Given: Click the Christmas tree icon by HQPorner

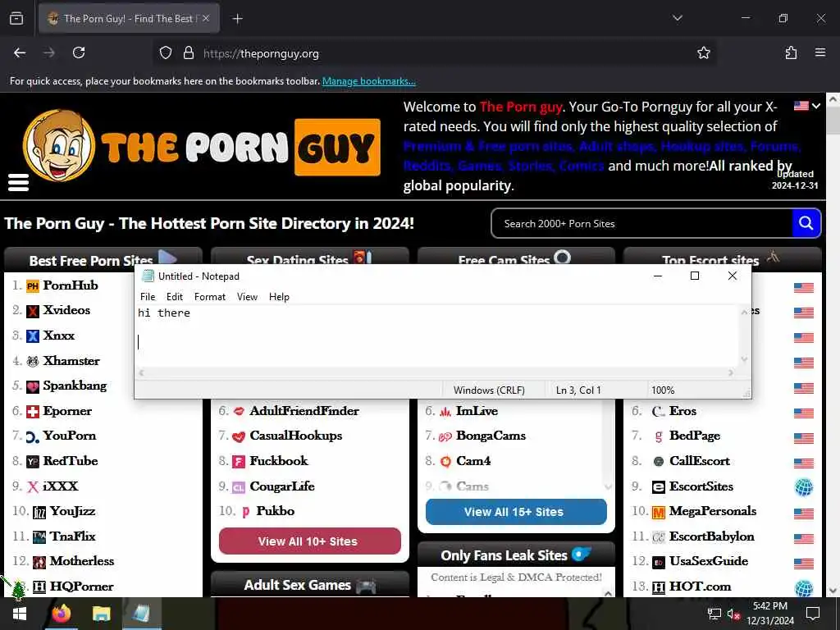Looking at the screenshot, I should point(18,590).
